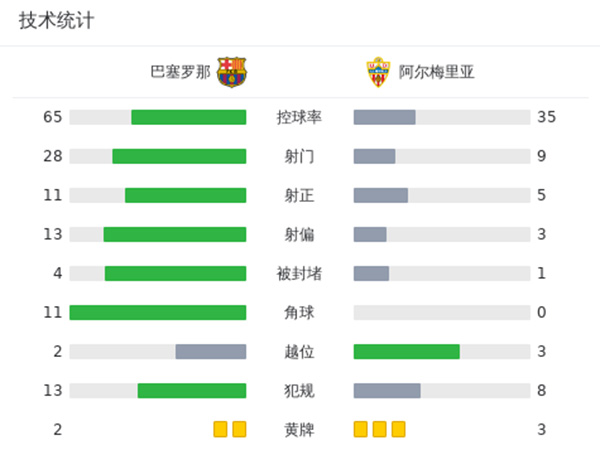Click the 黄牌 stat label
The width and height of the screenshot is (600, 450).
(299, 429)
